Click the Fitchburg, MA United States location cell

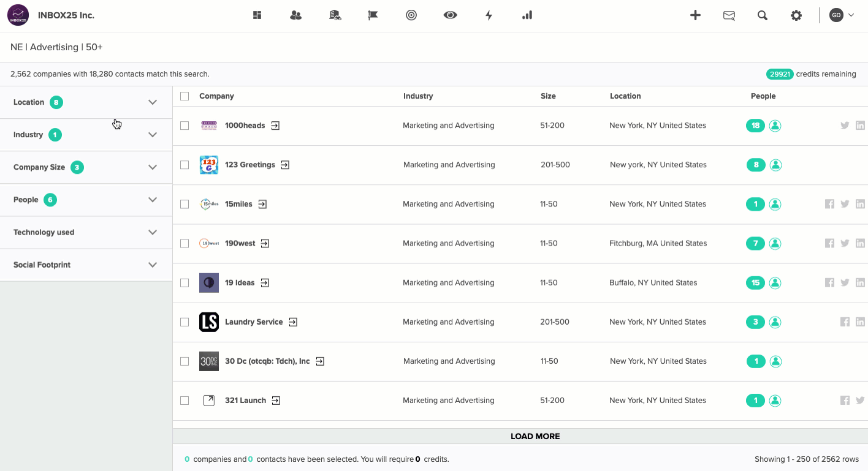tap(658, 243)
